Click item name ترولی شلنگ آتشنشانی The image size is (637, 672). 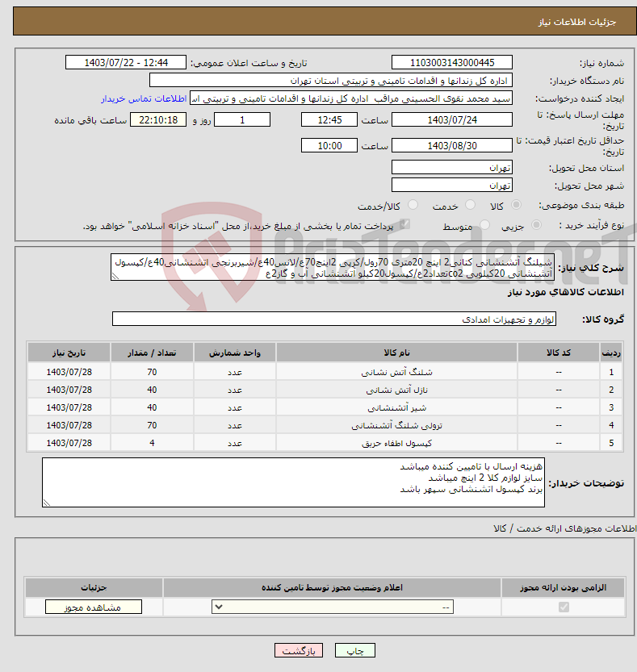click(396, 426)
